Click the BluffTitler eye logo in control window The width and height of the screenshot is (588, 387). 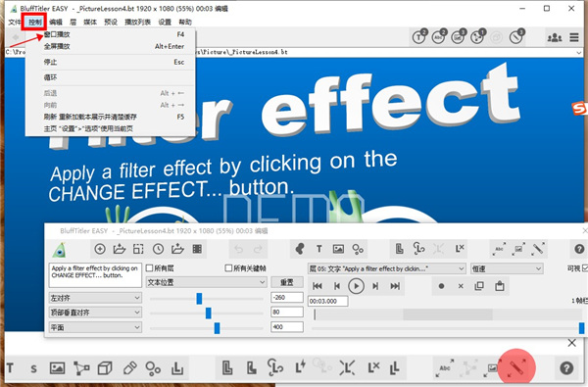click(59, 250)
